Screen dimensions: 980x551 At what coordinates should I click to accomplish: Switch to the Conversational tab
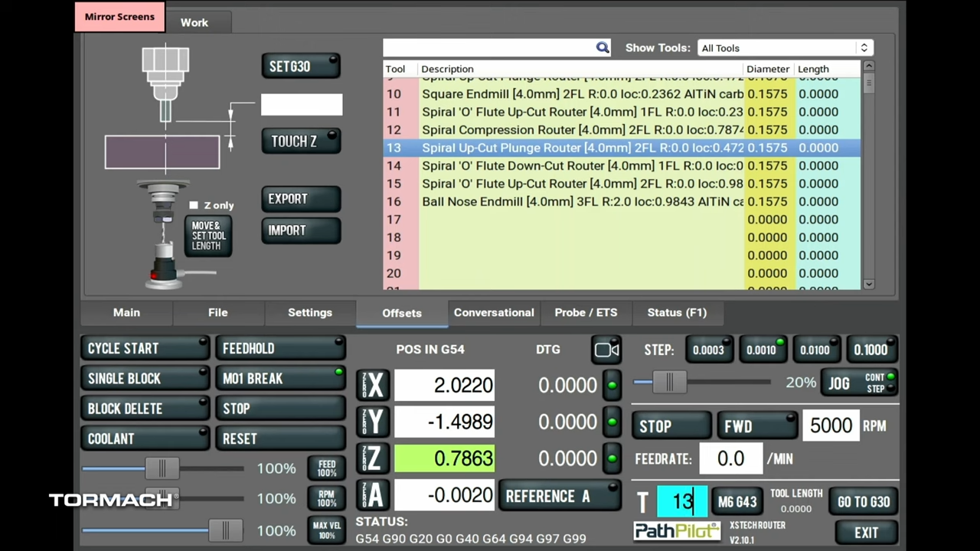tap(493, 312)
